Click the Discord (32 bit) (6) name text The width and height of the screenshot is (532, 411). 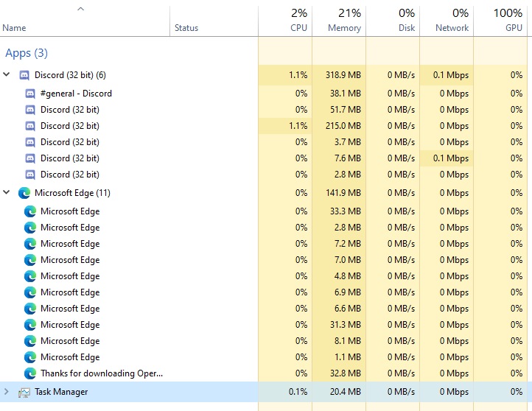point(70,75)
